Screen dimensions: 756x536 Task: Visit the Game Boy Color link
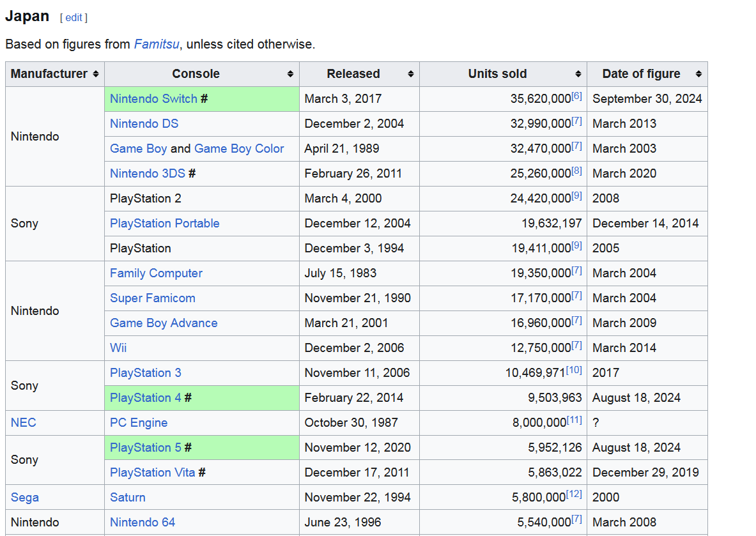[x=239, y=149]
